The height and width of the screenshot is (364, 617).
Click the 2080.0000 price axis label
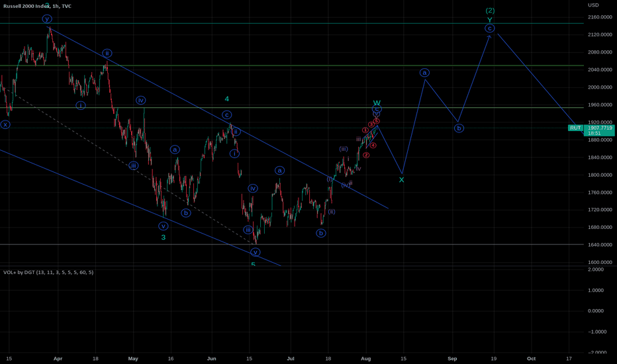click(x=600, y=52)
